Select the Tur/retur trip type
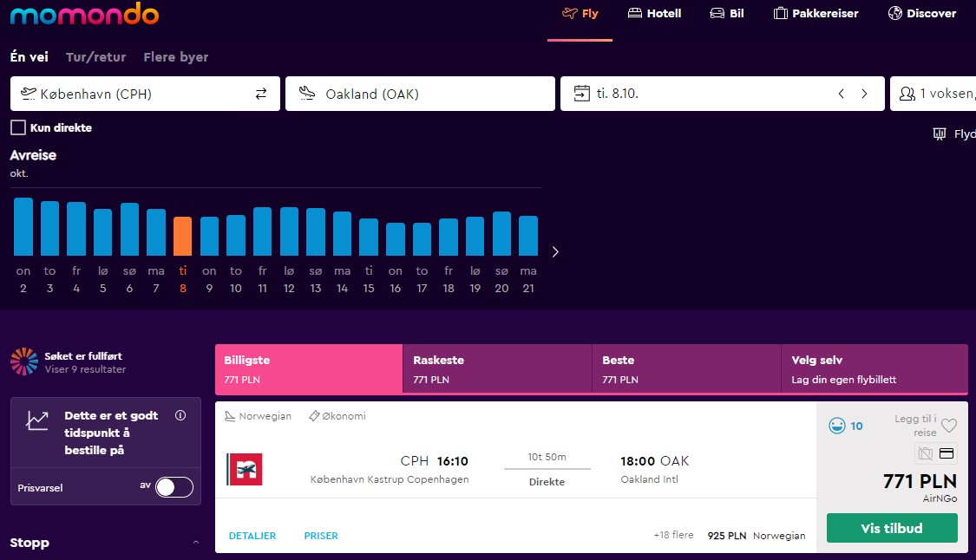Image resolution: width=976 pixels, height=560 pixels. [95, 57]
